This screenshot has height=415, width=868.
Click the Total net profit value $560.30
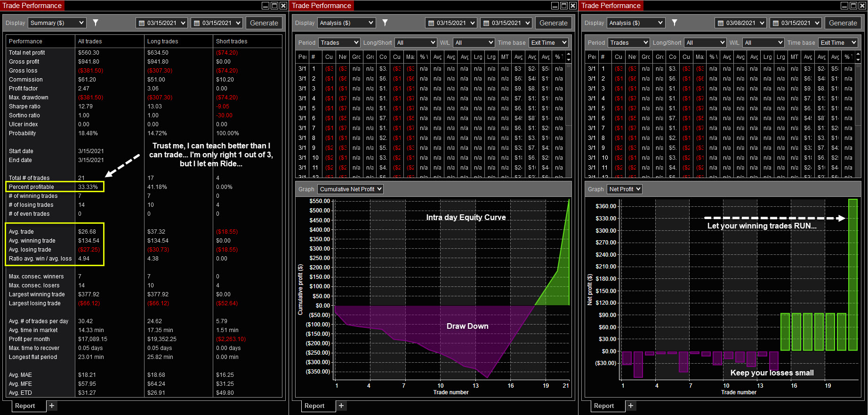(x=88, y=53)
